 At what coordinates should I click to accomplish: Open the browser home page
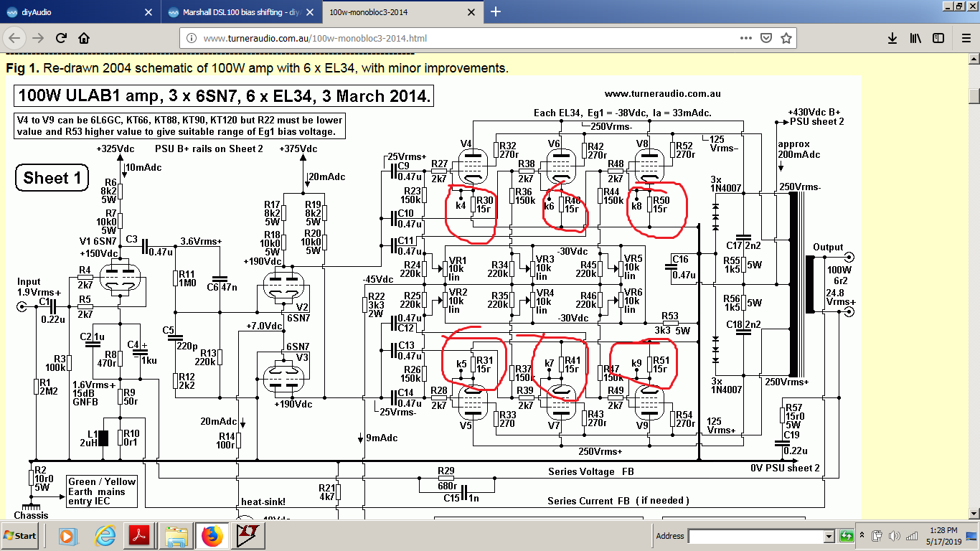click(84, 38)
